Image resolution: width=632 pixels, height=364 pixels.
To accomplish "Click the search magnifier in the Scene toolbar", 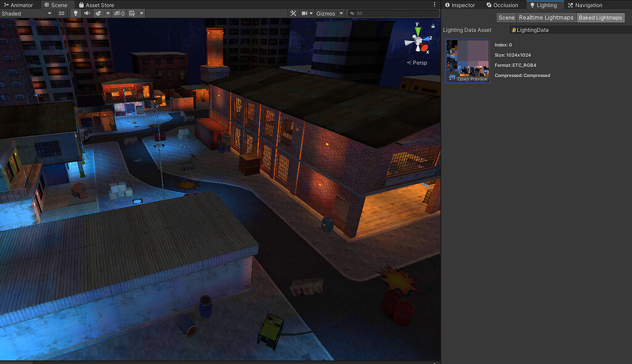I will tap(352, 13).
